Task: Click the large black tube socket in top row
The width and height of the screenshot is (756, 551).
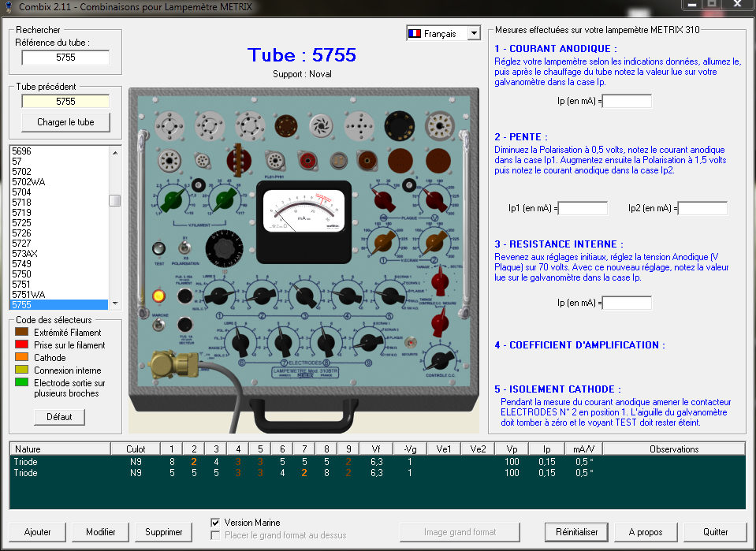Action: coord(400,126)
